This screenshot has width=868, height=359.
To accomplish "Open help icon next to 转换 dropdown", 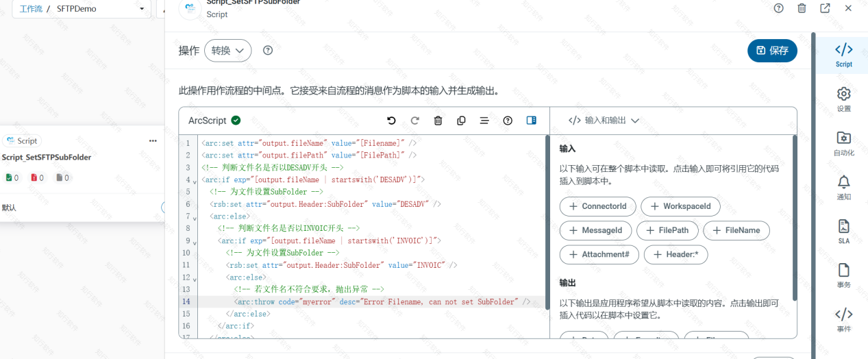I will click(x=268, y=50).
